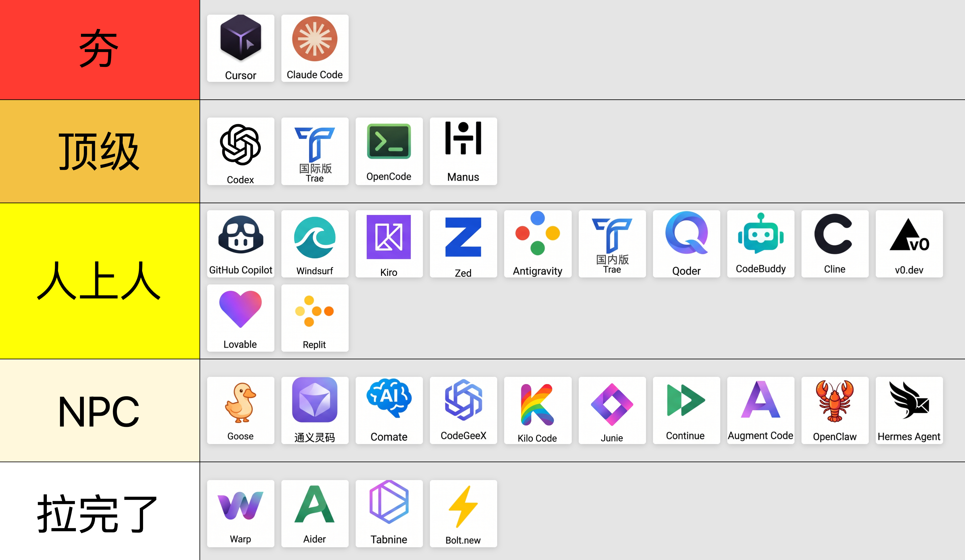Pick the Zed blue Z icon
This screenshot has width=965, height=560.
coord(463,244)
